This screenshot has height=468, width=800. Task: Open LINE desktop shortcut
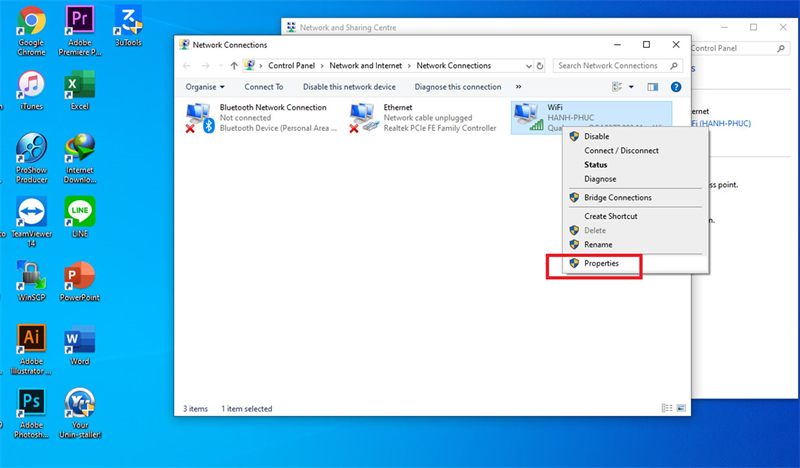coord(80,218)
